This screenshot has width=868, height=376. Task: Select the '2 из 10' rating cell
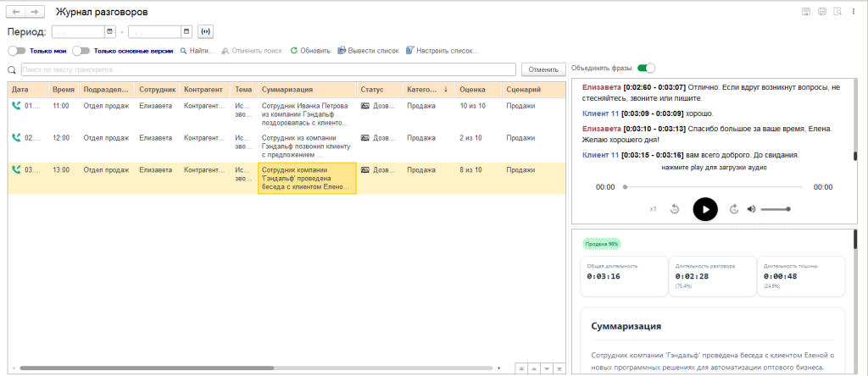[x=478, y=146]
